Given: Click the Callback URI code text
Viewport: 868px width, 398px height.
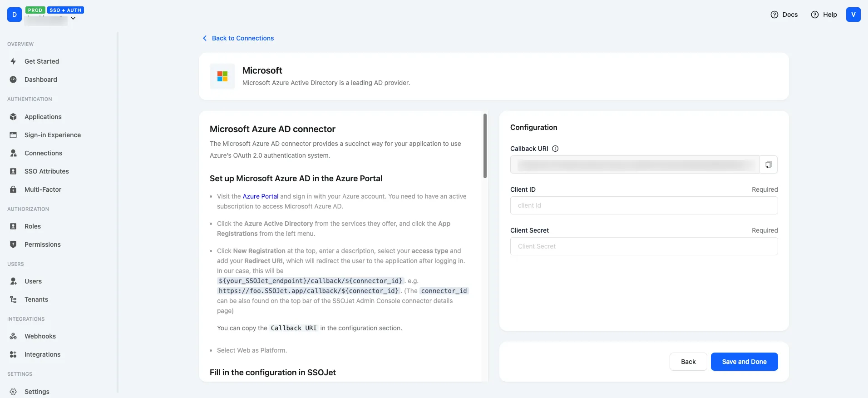Looking at the screenshot, I should 294,328.
